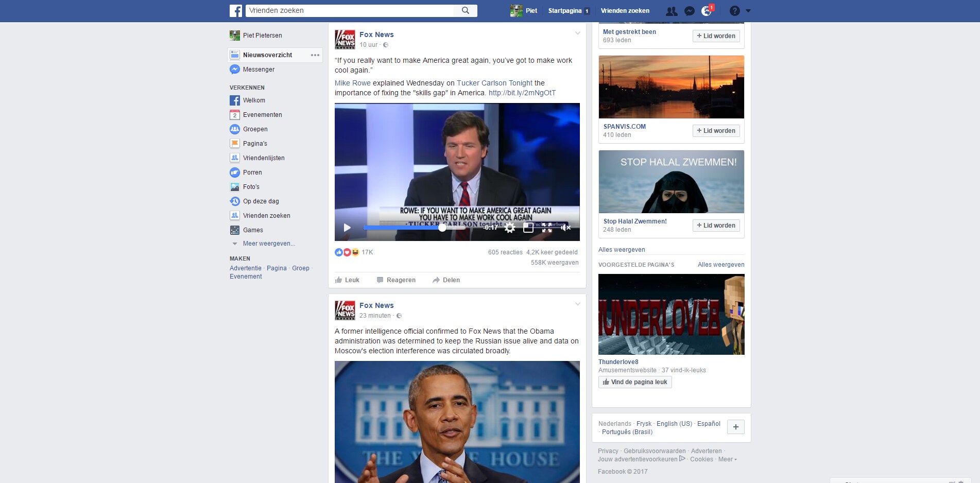Image resolution: width=980 pixels, height=483 pixels.
Task: Click the Facebook logo in top bar
Action: [236, 11]
